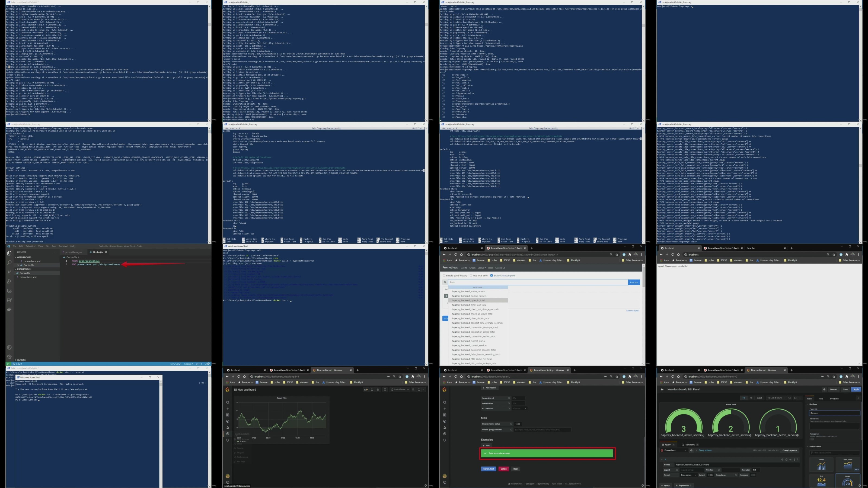Select the Fit view mode option
The height and width of the screenshot is (488, 868).
[751, 398]
